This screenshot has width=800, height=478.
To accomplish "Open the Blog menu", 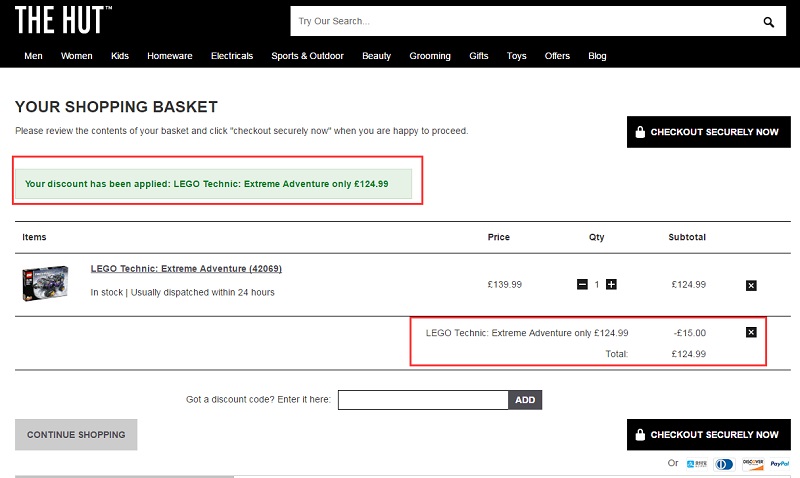I will (597, 56).
